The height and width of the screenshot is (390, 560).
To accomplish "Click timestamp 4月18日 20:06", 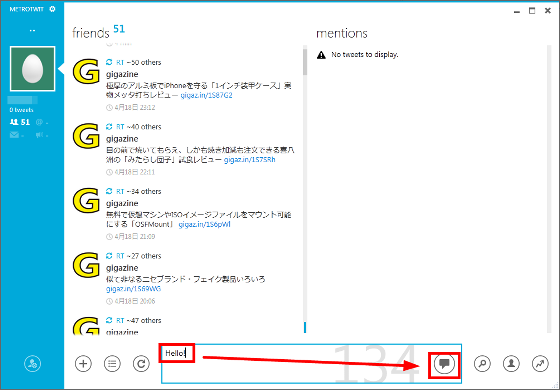I will pos(135,301).
